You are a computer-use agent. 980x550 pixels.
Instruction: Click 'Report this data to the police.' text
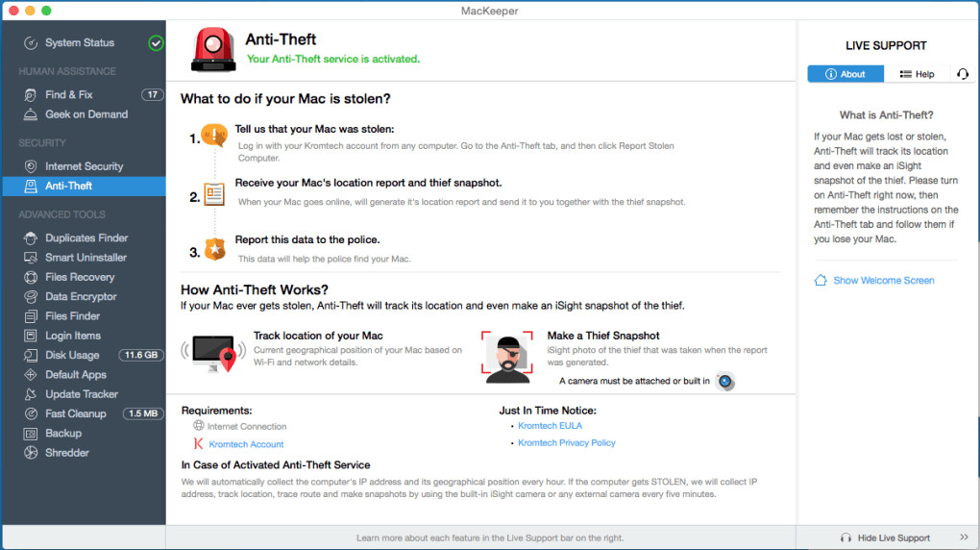(307, 239)
